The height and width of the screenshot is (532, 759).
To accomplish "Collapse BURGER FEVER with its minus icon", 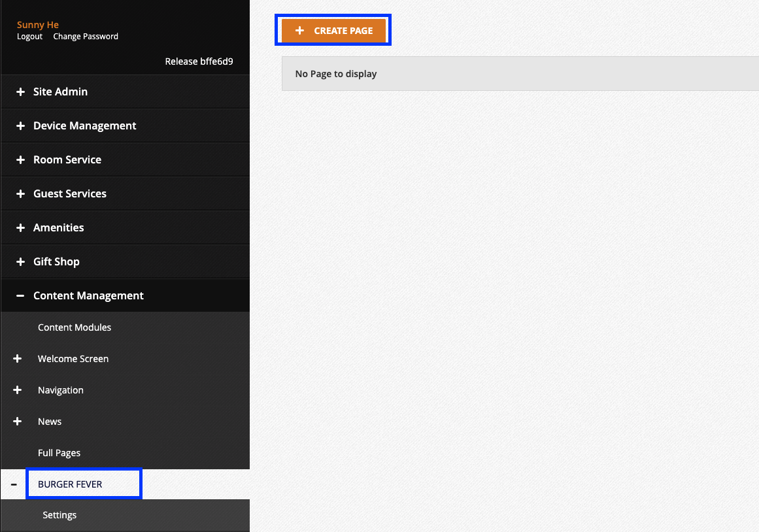I will coord(14,484).
